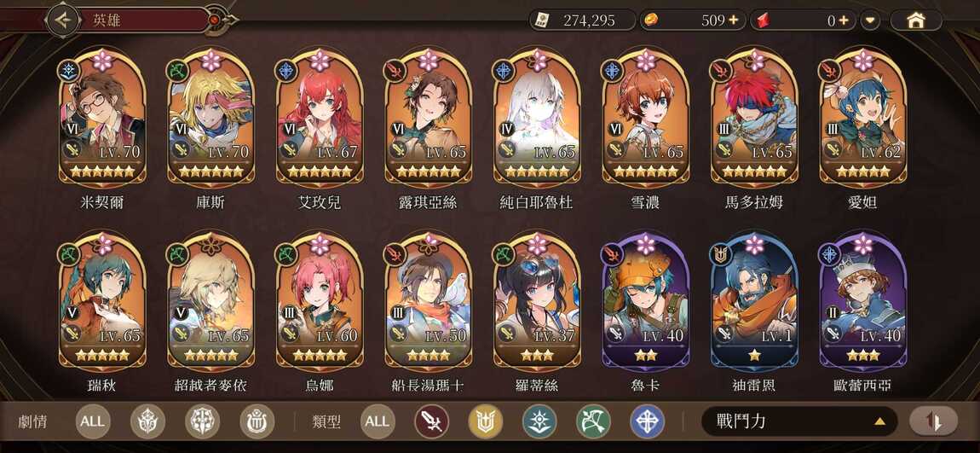
Task: Expand the currency dropdown arrow next to gems
Action: click(869, 20)
